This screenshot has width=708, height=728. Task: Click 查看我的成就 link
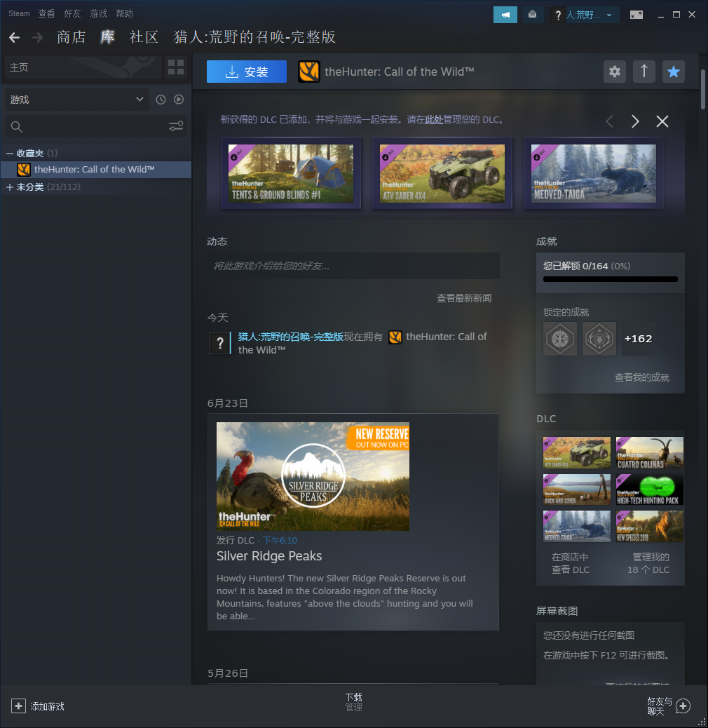pos(641,377)
